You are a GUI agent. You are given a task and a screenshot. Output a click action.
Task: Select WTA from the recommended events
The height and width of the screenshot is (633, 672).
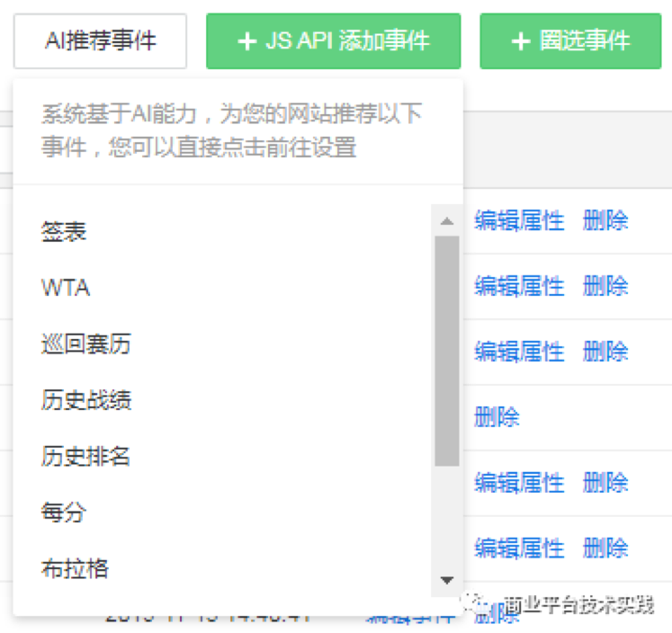click(66, 288)
